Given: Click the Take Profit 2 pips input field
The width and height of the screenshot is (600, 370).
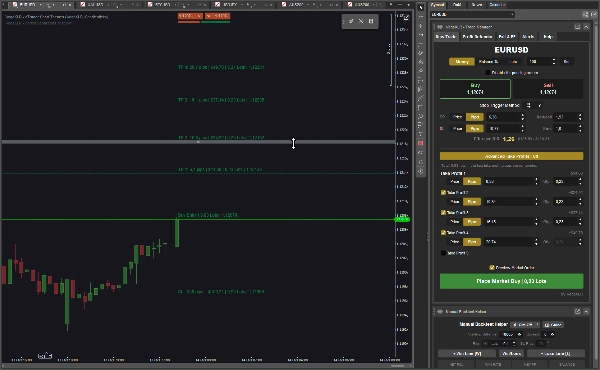Looking at the screenshot, I should pyautogui.click(x=509, y=202).
